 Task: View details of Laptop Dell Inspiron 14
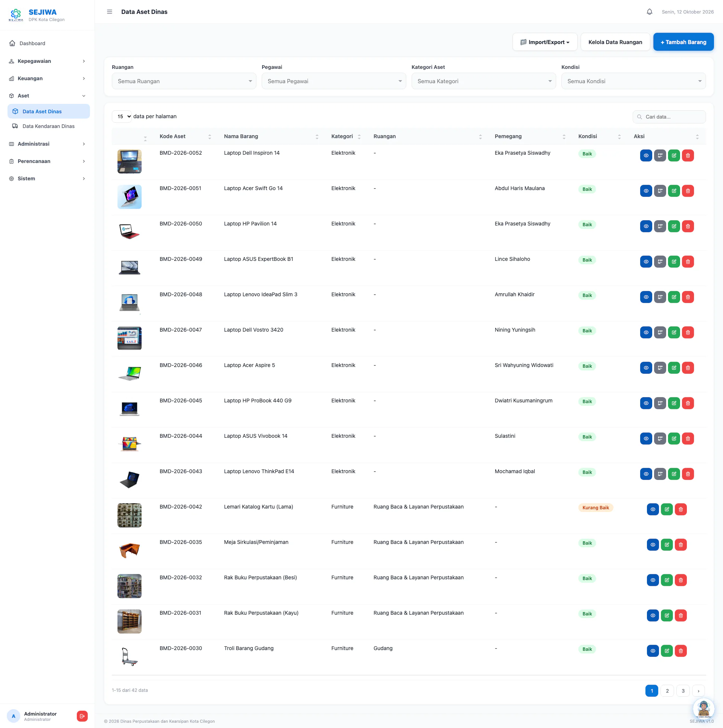[x=646, y=155]
